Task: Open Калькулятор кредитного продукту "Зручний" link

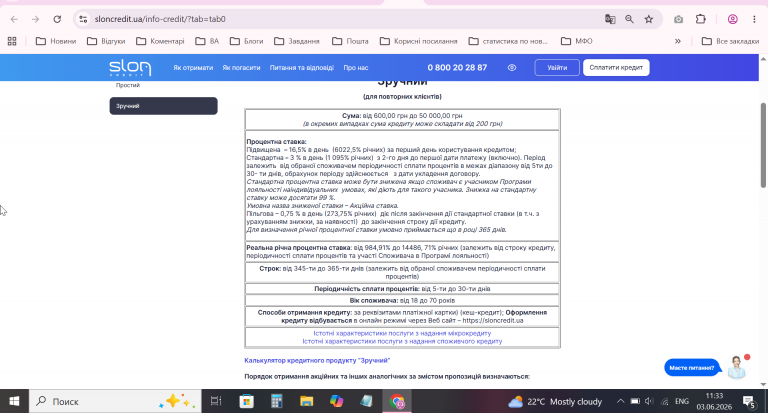Action: pos(317,361)
